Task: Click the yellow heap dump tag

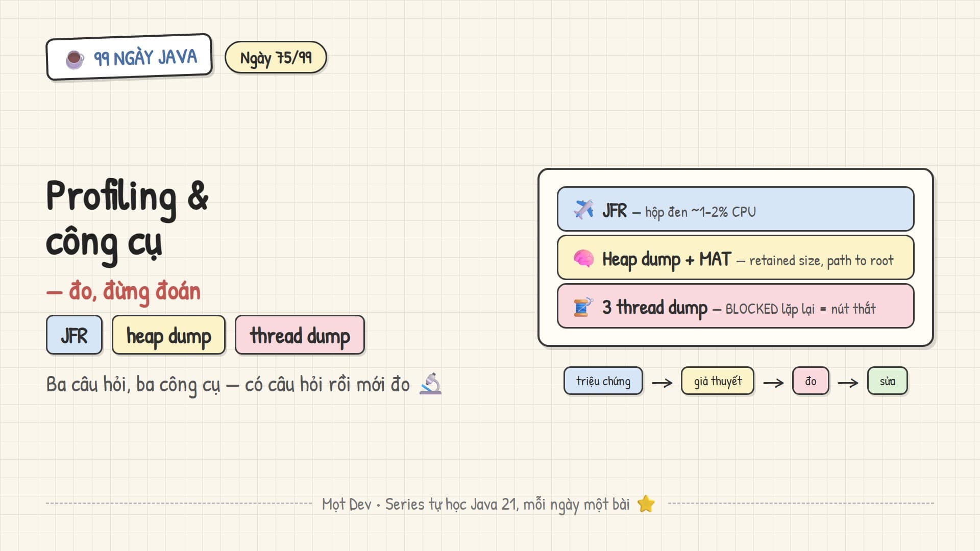Action: [x=169, y=335]
